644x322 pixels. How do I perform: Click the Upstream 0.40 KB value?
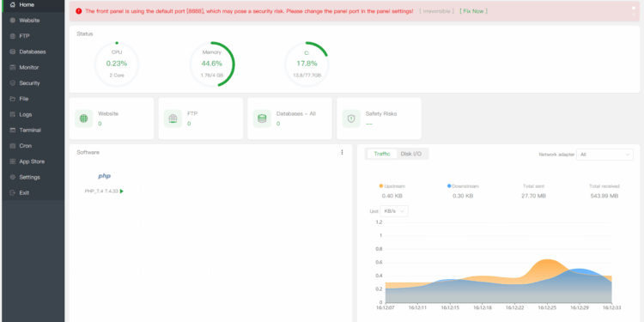[x=392, y=196]
